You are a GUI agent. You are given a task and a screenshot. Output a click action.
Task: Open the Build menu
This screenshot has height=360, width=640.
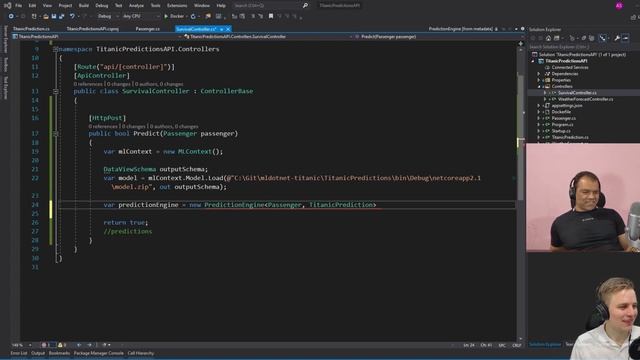(x=84, y=6)
